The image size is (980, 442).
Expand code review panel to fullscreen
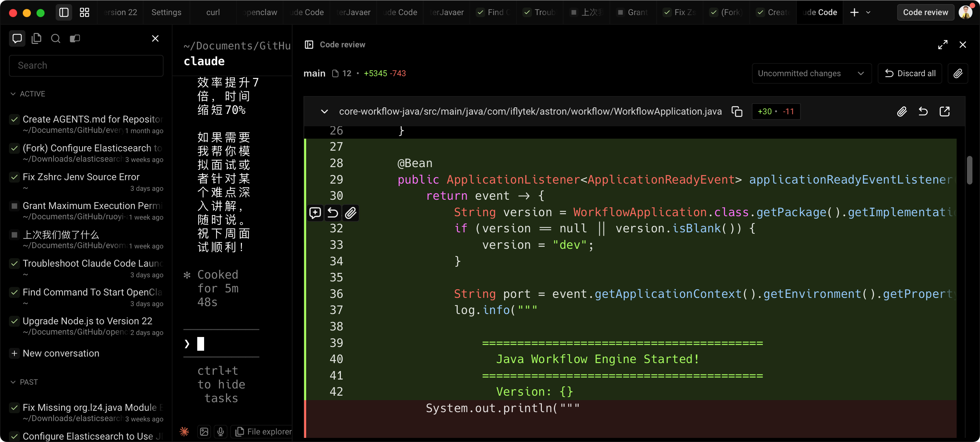point(943,45)
